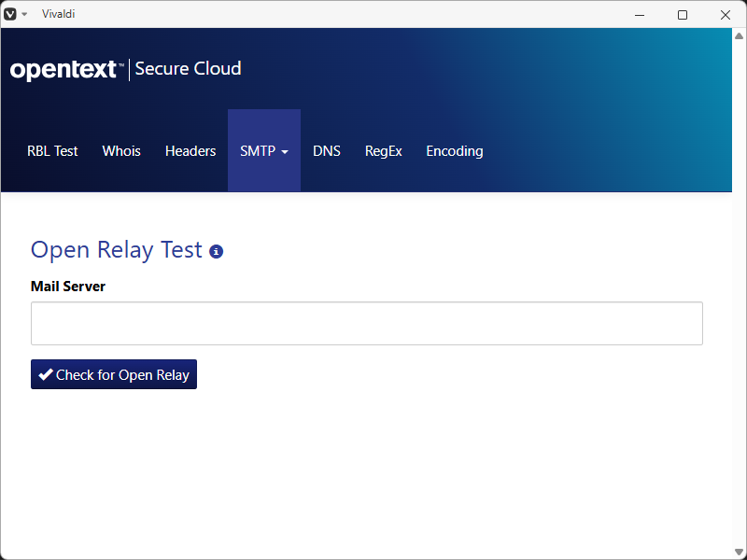Click the info icon beside Open Relay Test
The height and width of the screenshot is (560, 747).
(217, 252)
